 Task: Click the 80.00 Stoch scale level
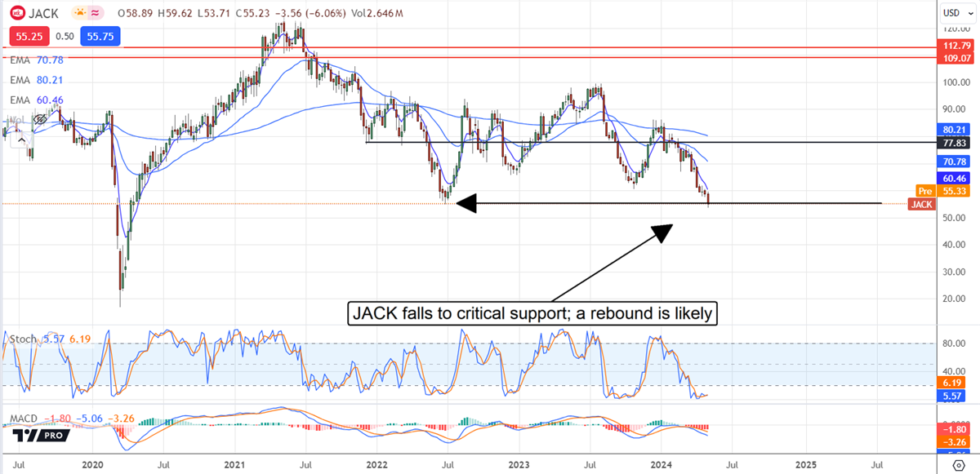[954, 343]
